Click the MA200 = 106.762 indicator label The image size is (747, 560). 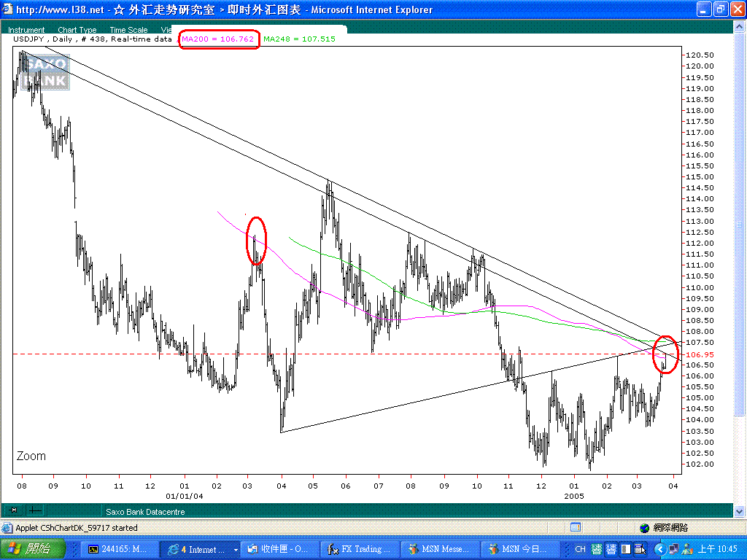(217, 39)
